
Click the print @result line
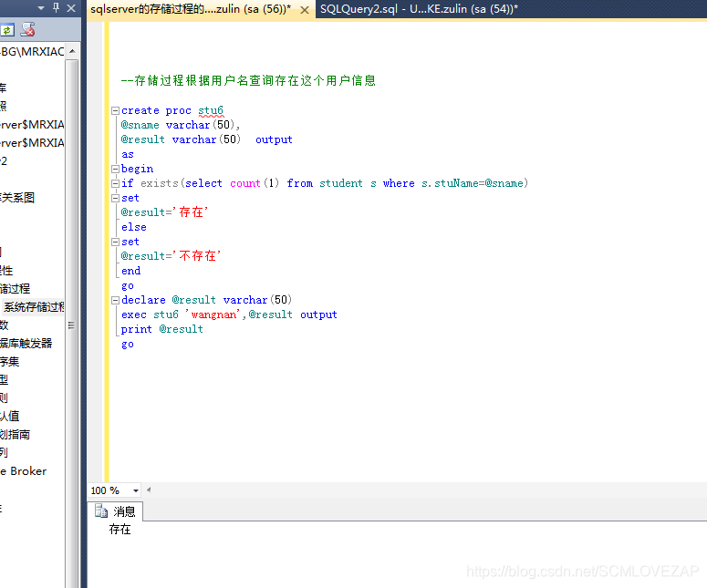162,329
